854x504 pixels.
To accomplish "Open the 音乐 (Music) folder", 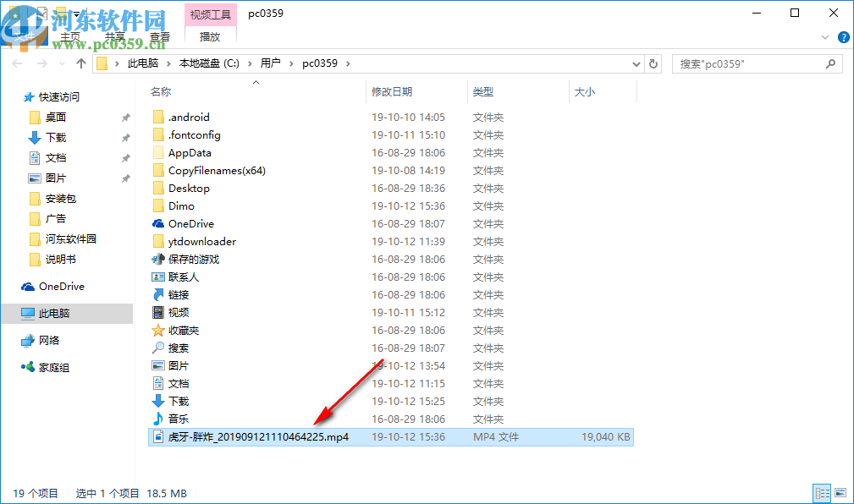I will click(179, 419).
